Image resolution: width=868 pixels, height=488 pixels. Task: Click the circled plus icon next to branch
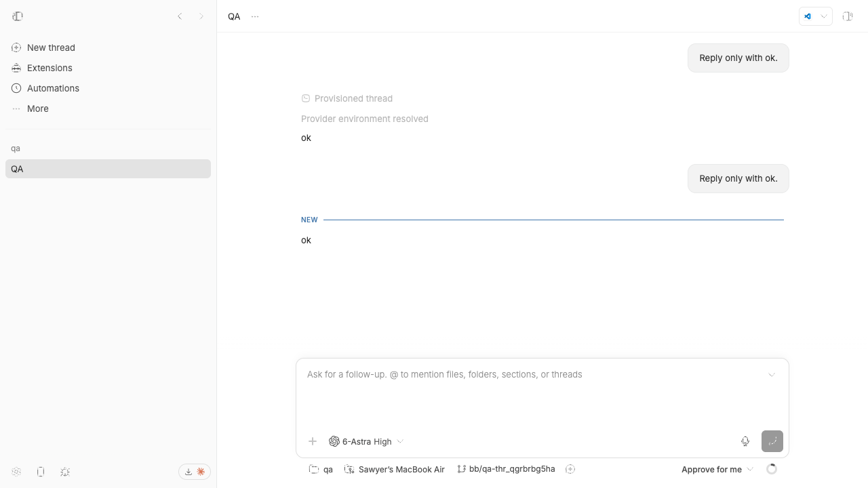570,469
